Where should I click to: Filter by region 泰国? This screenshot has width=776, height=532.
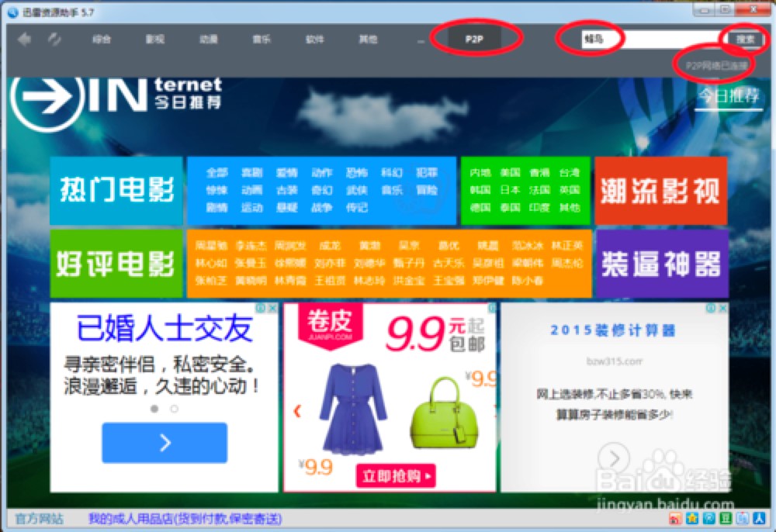click(x=510, y=208)
